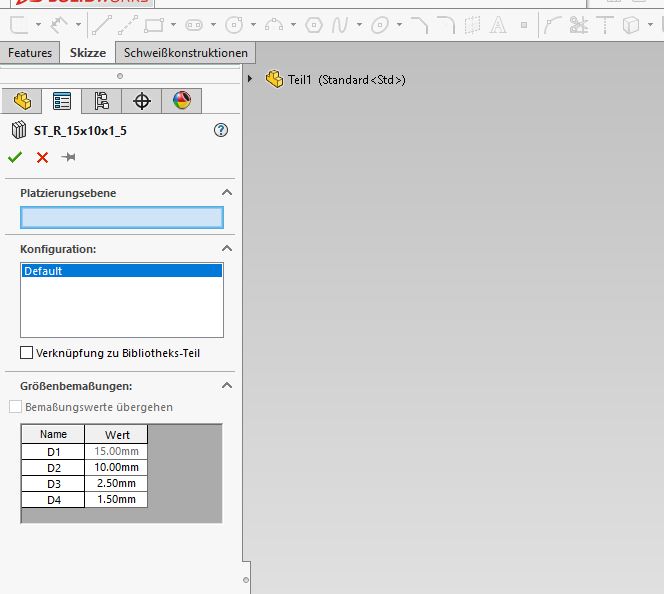Collapse the Konfiguration section

tap(227, 249)
